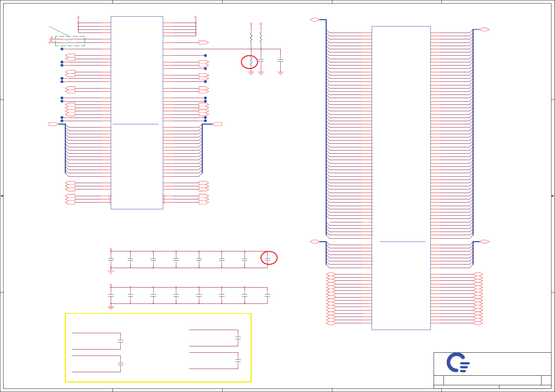Select the power symbol atop the upper capacitor row
The width and height of the screenshot is (555, 392).
111,249
